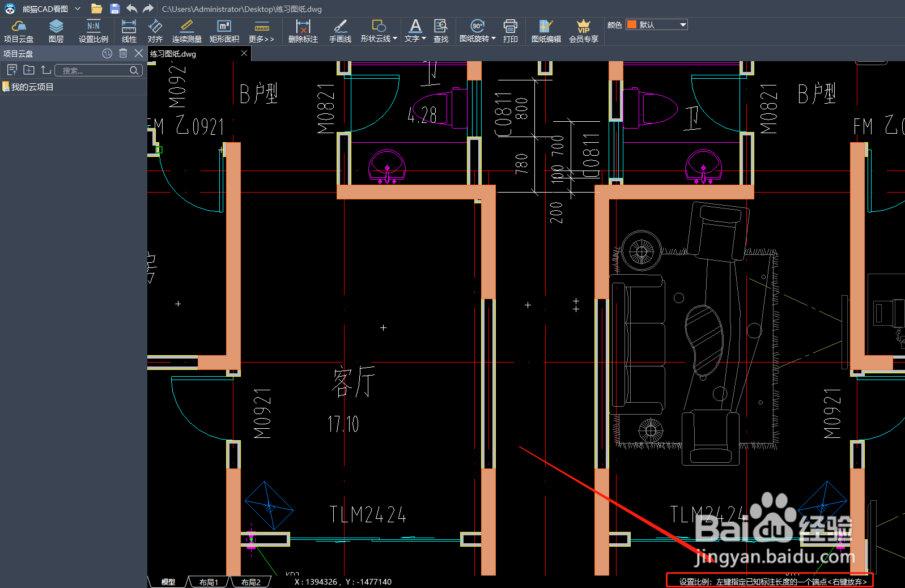Expand the 文字 dropdown arrow
Screen dimensions: 905x588
(x=423, y=39)
